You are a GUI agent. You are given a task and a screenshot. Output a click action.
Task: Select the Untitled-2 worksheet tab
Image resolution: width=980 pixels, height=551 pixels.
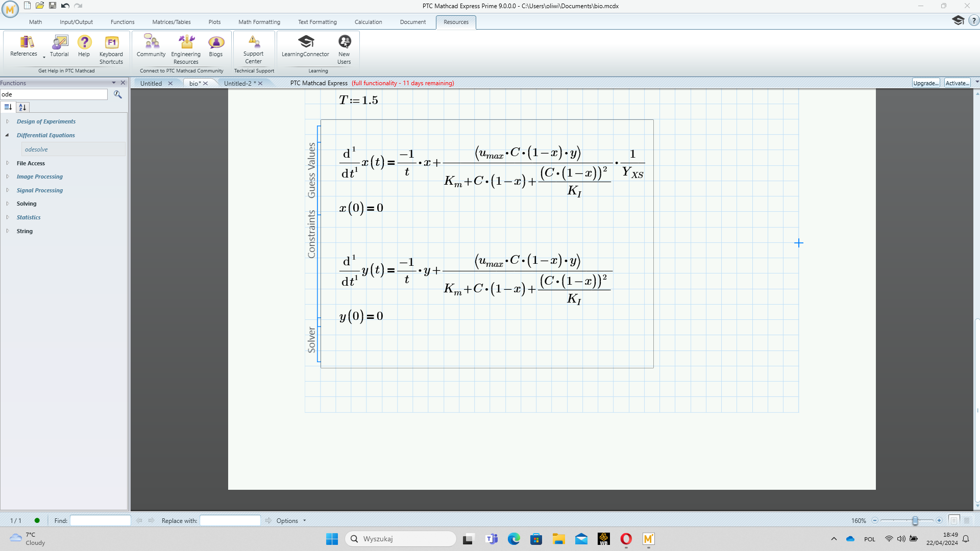tap(238, 83)
